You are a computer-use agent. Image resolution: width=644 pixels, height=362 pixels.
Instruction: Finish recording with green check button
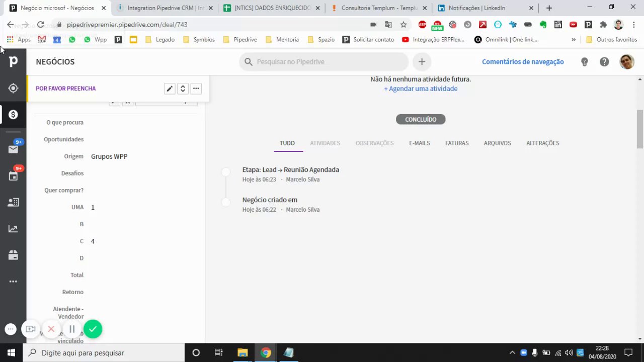(x=93, y=329)
